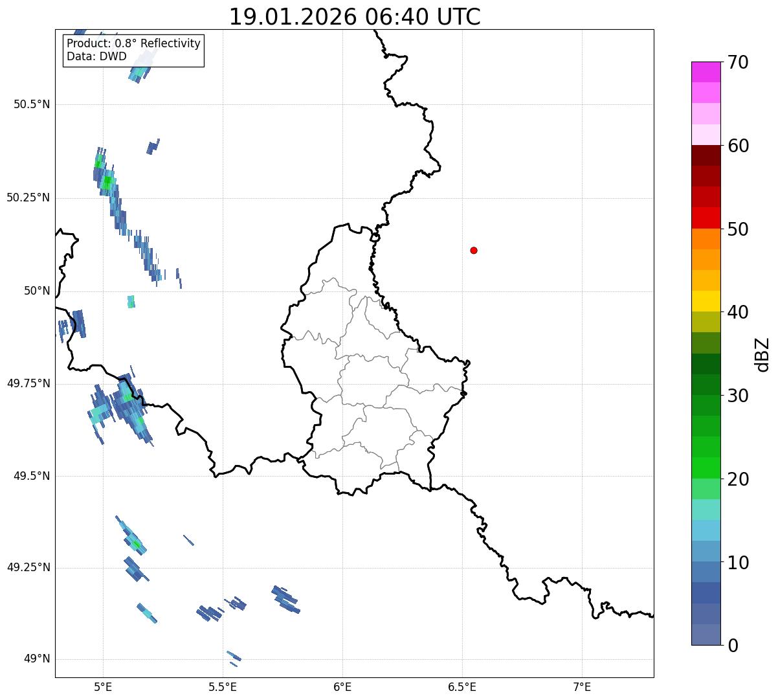Viewport: 778px width, 700px height.
Task: Click the 50.5°N latitude label
Action: click(x=32, y=104)
